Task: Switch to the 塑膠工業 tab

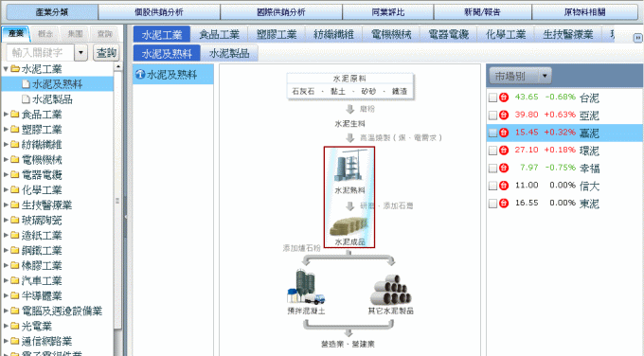Action: coord(277,34)
